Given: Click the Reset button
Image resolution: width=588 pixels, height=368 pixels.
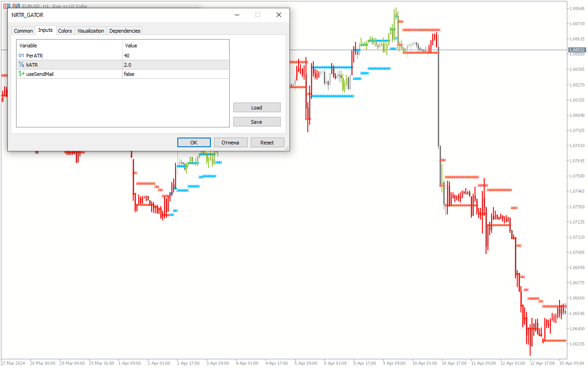Looking at the screenshot, I should point(267,143).
